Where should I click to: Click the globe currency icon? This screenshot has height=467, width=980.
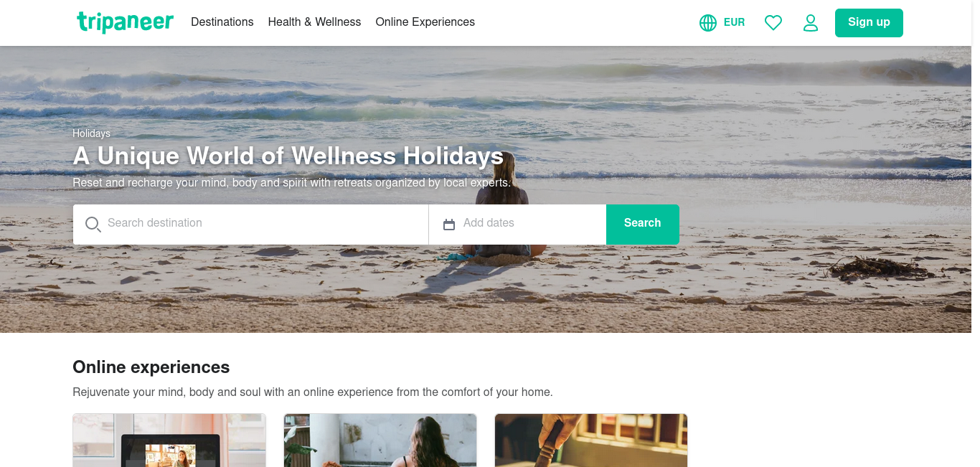pyautogui.click(x=708, y=23)
